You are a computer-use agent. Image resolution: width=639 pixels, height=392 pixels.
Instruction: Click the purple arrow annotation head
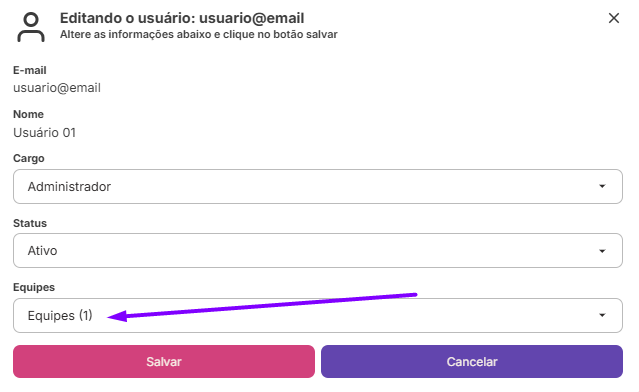click(117, 316)
